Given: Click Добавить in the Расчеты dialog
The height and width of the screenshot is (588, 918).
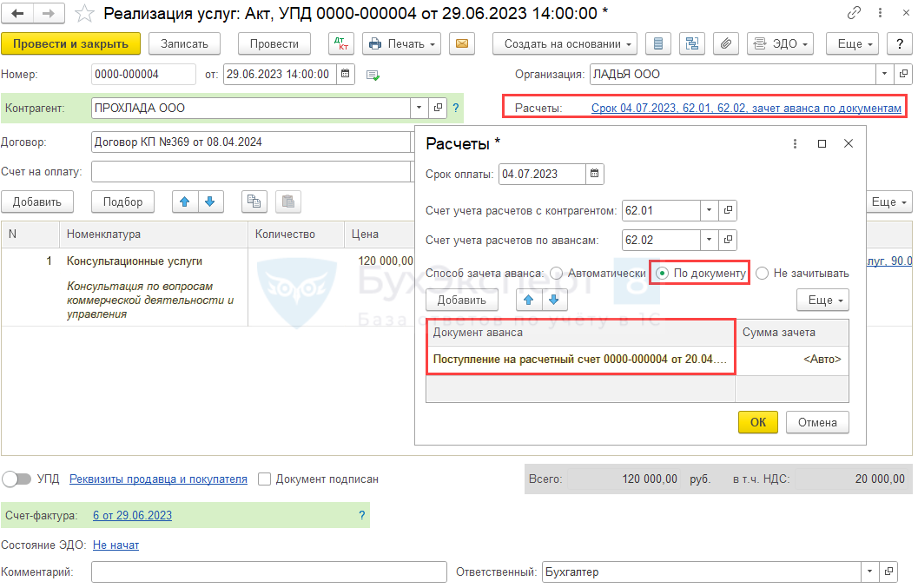Looking at the screenshot, I should 462,301.
